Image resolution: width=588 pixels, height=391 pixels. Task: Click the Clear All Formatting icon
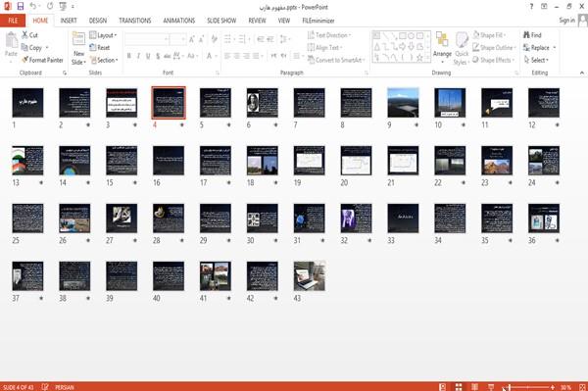(x=214, y=39)
